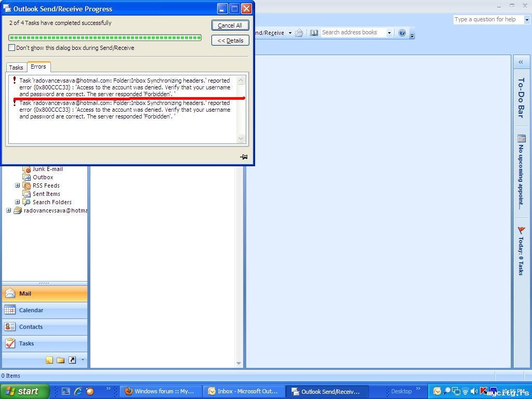Click Show Desktop quick launch icon

click(66, 391)
